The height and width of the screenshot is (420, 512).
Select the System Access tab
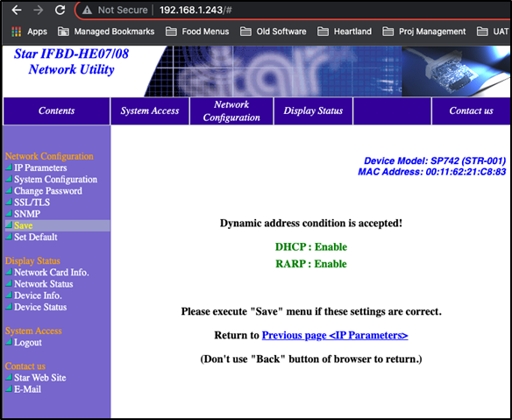coord(150,110)
